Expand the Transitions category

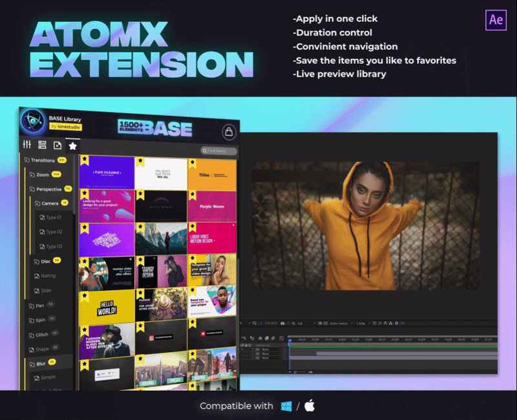coord(41,160)
